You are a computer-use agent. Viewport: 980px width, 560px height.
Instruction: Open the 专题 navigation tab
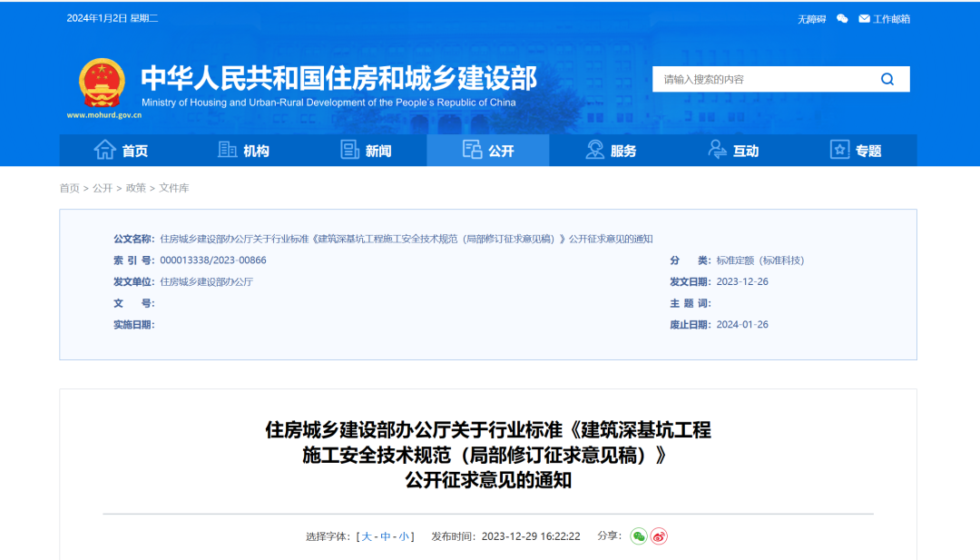pyautogui.click(x=856, y=151)
